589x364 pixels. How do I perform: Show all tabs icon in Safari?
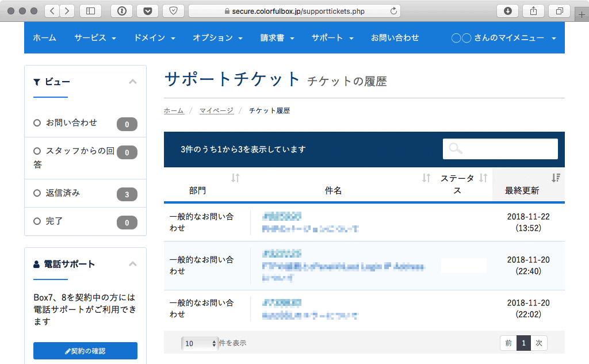point(559,11)
